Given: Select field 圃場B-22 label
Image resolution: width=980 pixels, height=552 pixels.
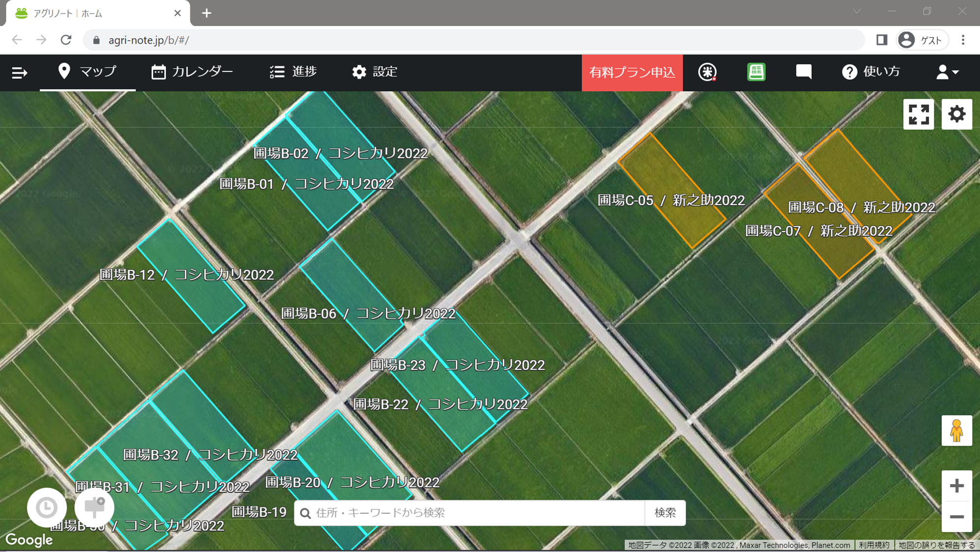Looking at the screenshot, I should click(440, 404).
